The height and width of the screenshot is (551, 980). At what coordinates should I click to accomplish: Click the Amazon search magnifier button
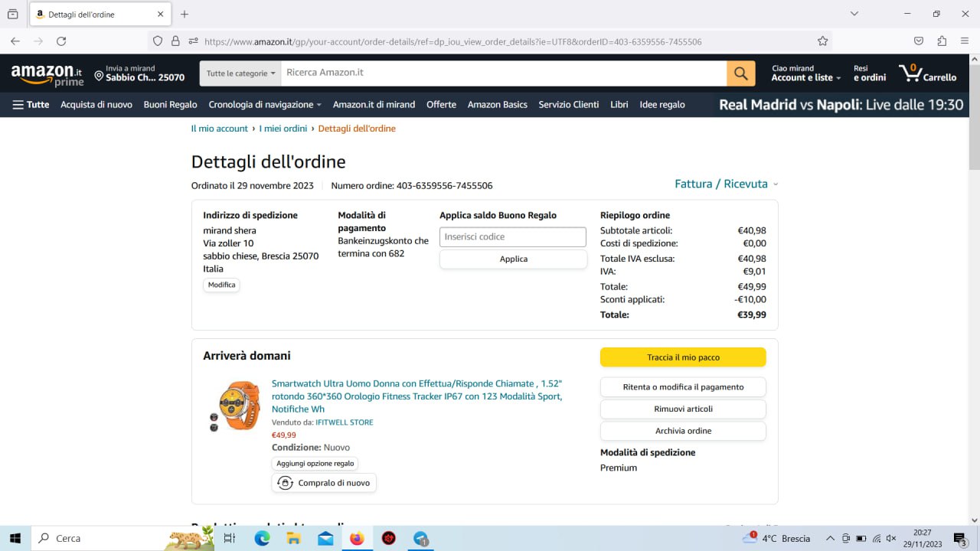pos(740,73)
